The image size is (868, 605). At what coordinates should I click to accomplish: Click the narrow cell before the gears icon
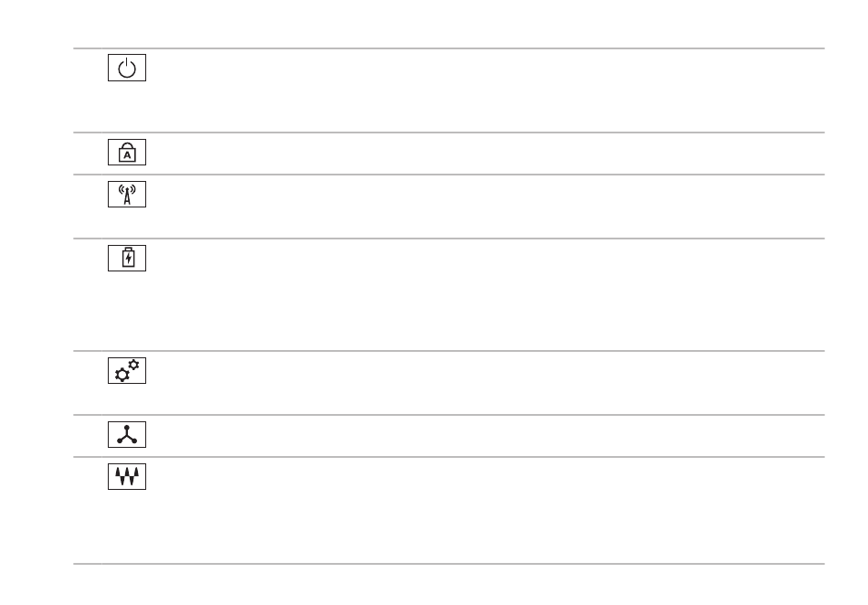point(88,383)
